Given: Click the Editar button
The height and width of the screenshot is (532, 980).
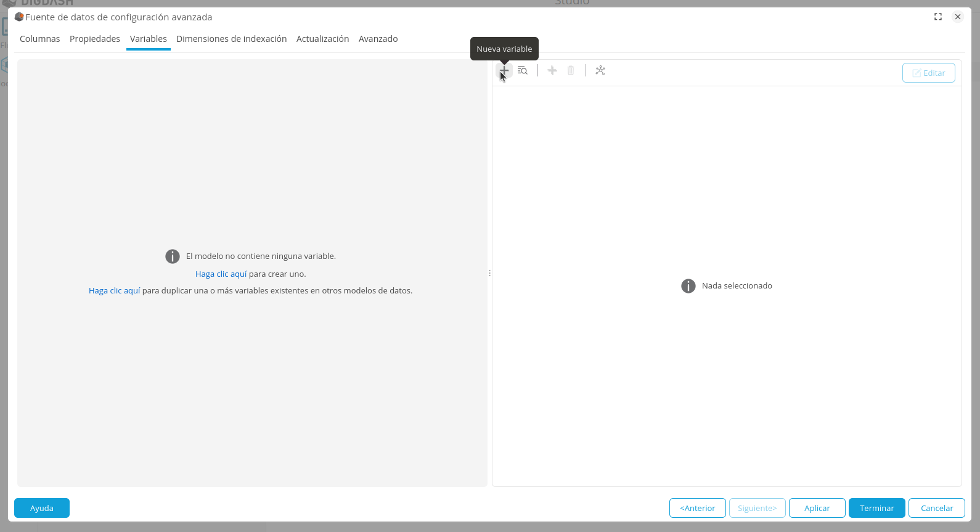Looking at the screenshot, I should coord(928,73).
